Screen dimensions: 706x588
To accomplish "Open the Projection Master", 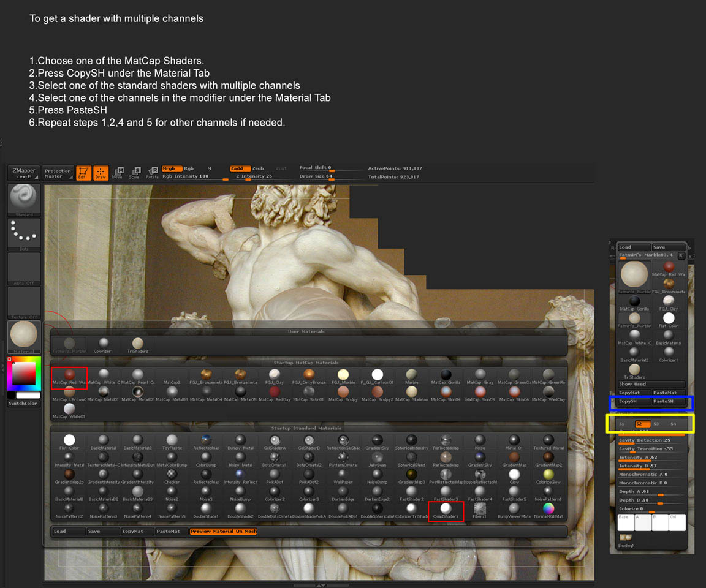I will (58, 173).
